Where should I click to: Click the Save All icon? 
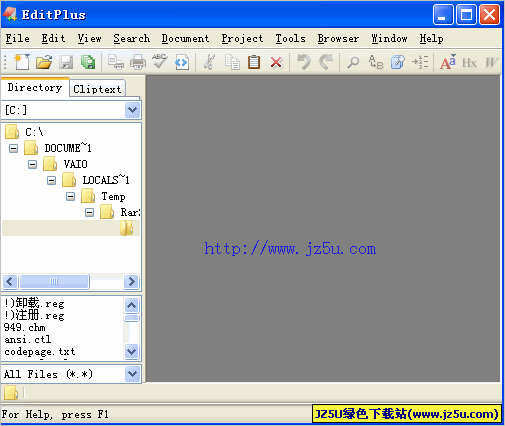(88, 62)
